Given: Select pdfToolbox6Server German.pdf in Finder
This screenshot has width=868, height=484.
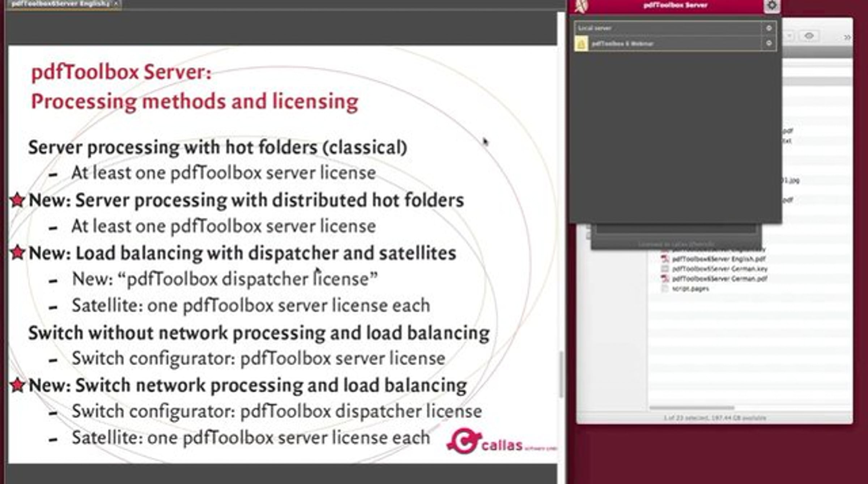Looking at the screenshot, I should pos(719,278).
